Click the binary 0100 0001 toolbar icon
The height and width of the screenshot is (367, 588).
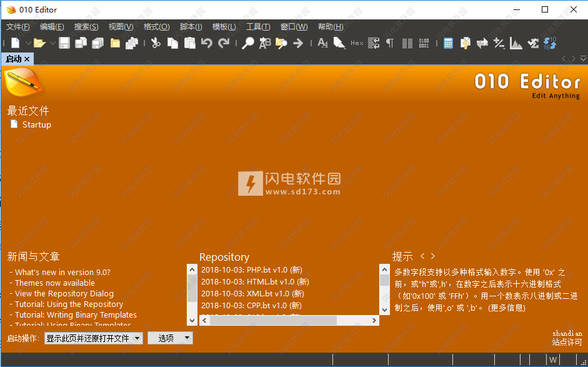point(424,43)
